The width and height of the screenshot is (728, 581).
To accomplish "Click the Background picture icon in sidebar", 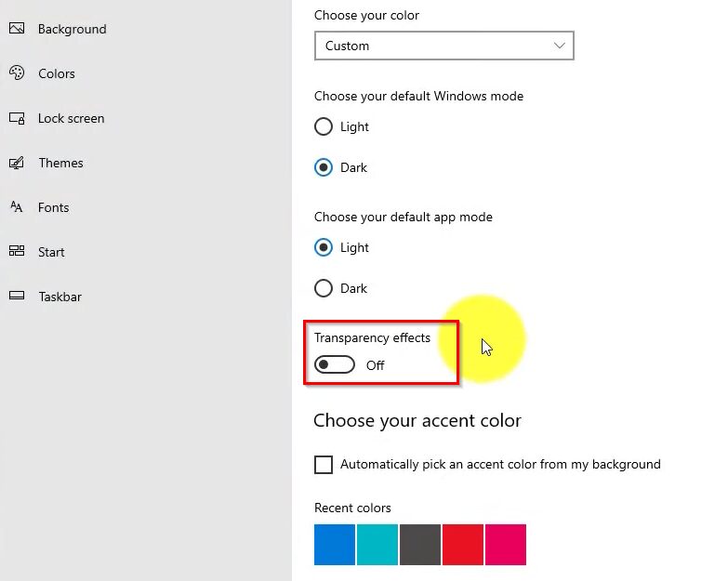I will coord(17,29).
